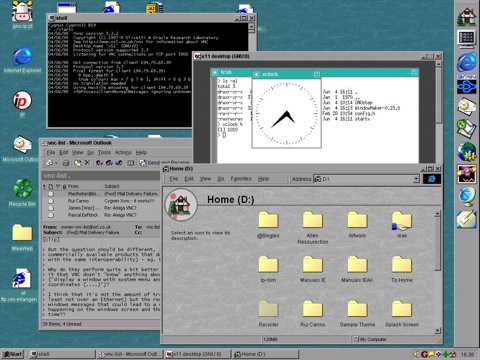
Task: Switch to shell in the taskbar
Action: point(61,354)
